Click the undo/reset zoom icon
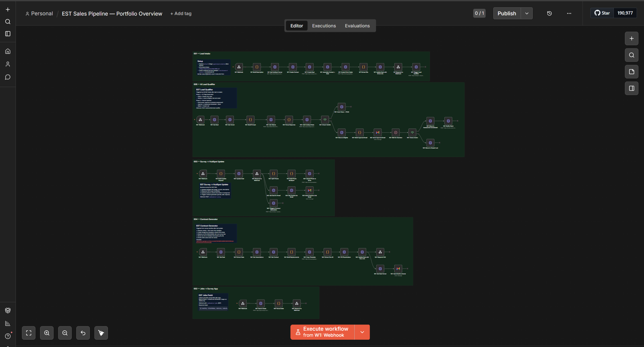644x347 pixels. tap(83, 333)
